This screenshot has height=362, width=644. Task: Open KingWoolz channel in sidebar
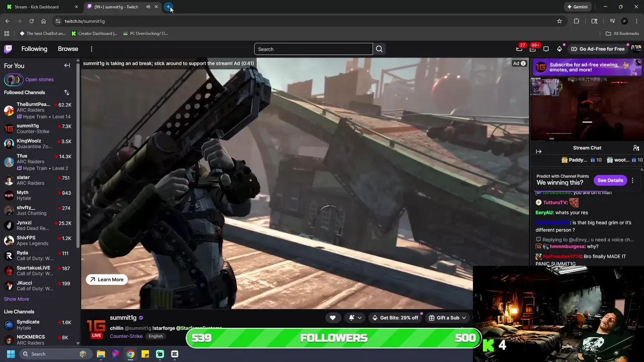point(39,144)
